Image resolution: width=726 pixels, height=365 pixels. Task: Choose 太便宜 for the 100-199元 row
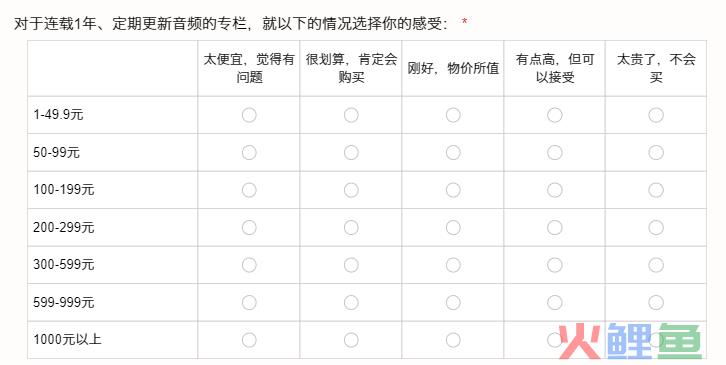point(249,190)
